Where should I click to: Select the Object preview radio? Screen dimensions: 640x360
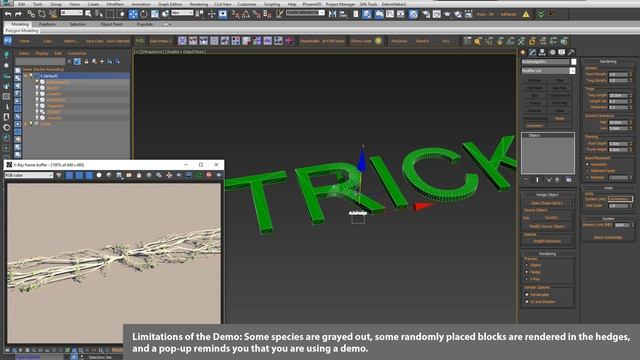click(x=527, y=265)
